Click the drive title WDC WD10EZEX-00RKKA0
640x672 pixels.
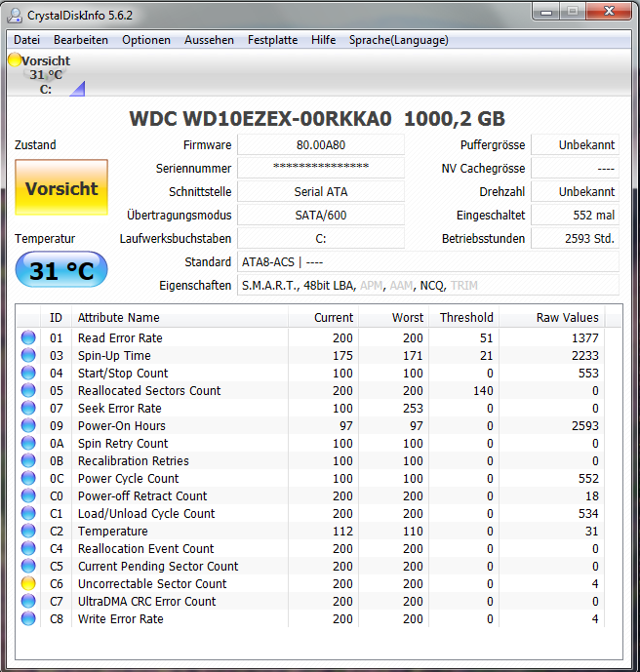[x=260, y=119]
